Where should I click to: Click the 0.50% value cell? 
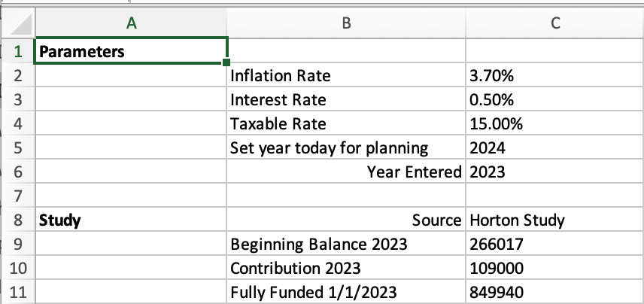[554, 100]
